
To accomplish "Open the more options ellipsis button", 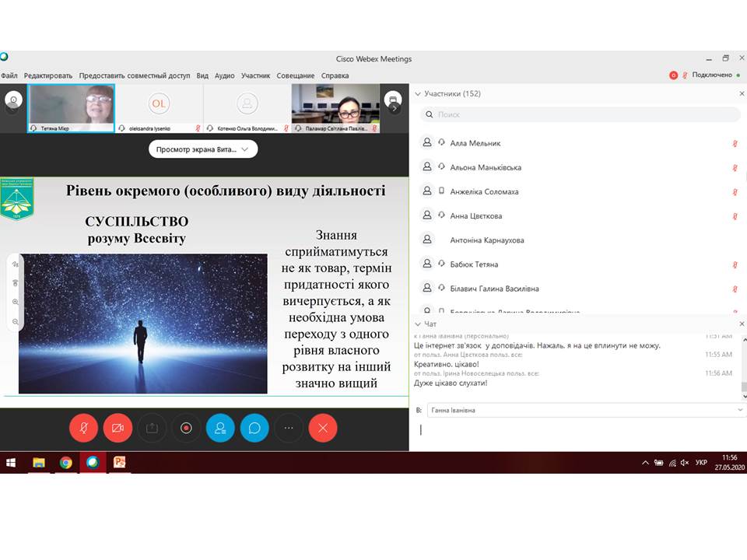I will (289, 428).
